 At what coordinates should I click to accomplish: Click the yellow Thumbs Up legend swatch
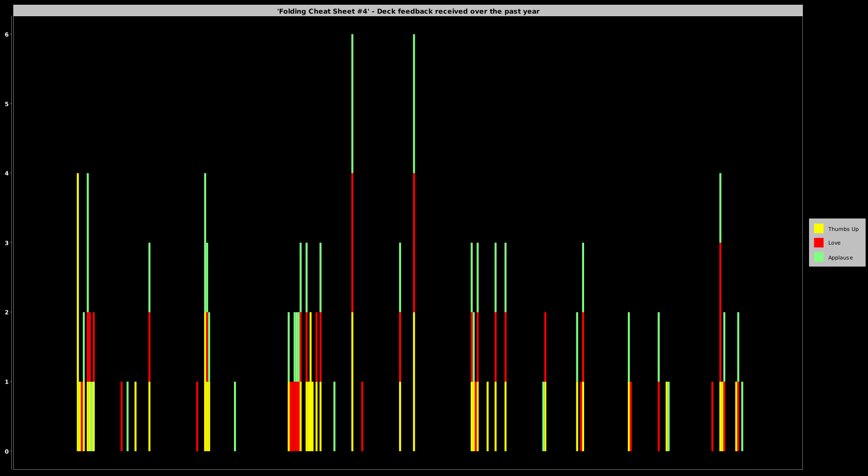[819, 228]
